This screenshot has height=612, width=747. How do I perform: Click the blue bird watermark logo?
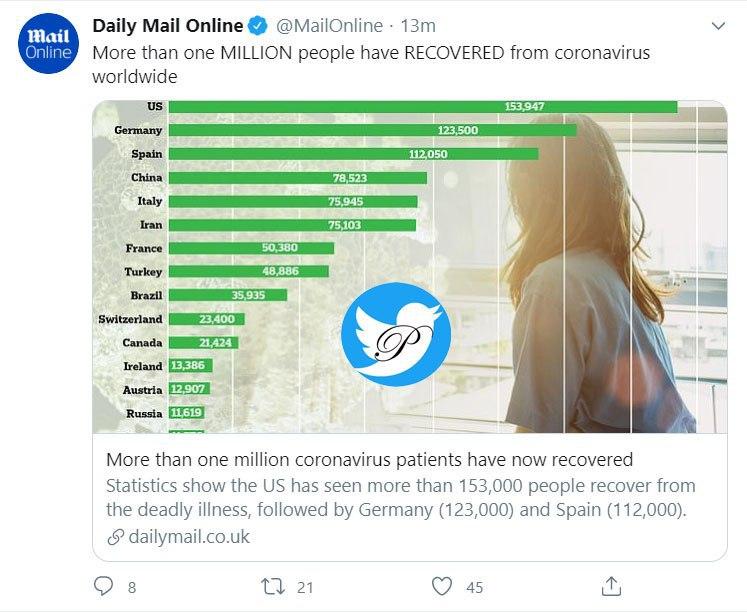pos(395,335)
